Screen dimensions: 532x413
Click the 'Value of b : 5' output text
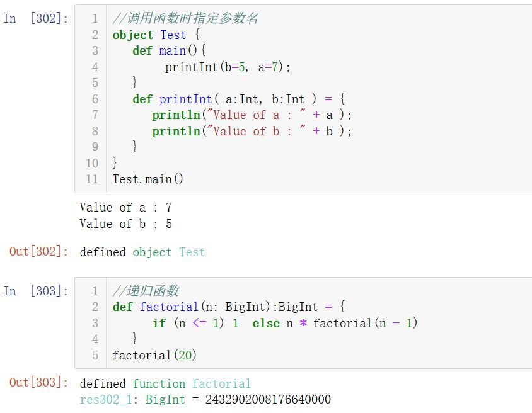click(126, 223)
